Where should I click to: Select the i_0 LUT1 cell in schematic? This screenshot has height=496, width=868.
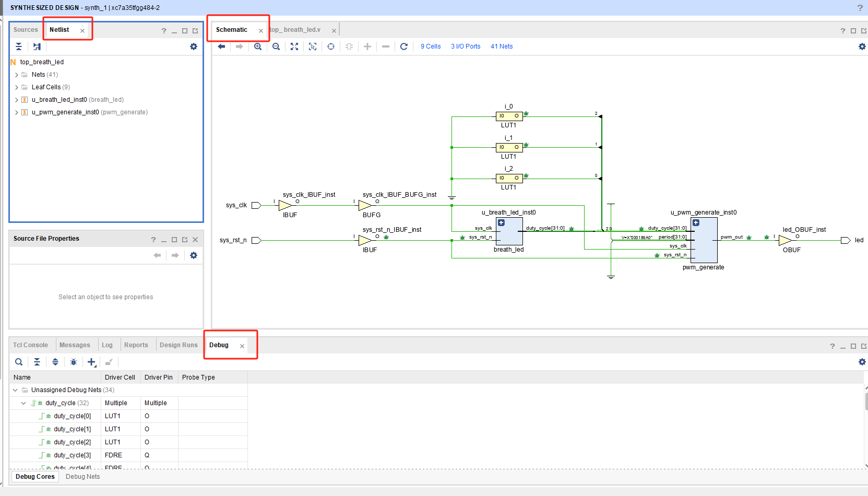pyautogui.click(x=509, y=116)
